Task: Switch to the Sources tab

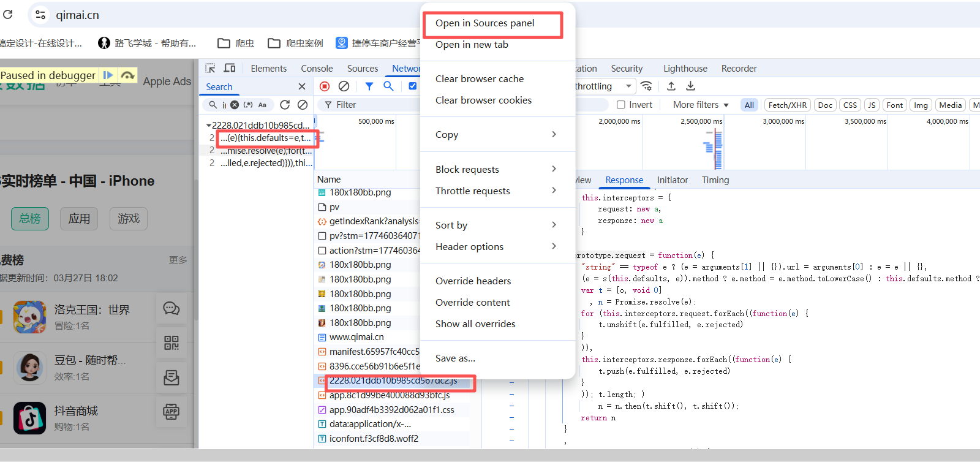Action: click(363, 69)
